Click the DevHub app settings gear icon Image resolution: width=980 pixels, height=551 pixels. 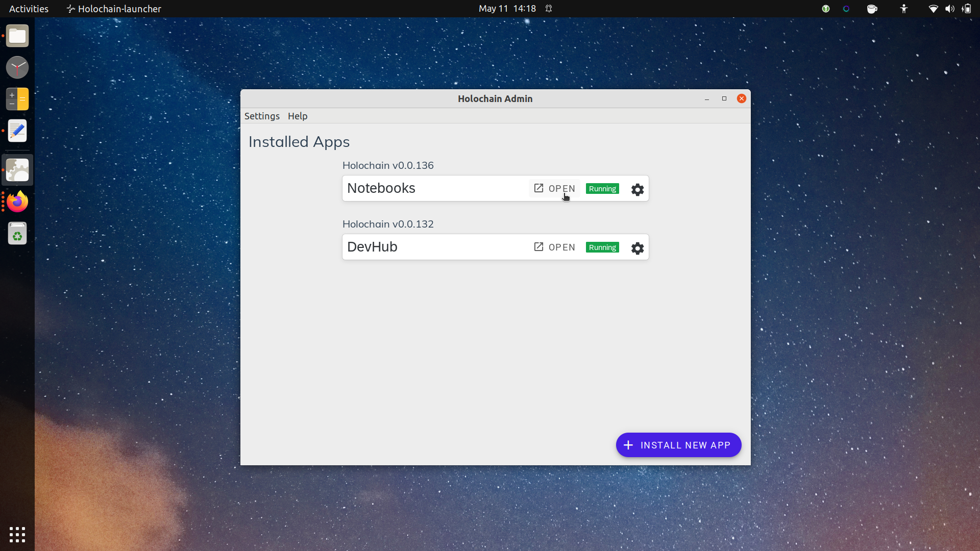click(x=636, y=247)
